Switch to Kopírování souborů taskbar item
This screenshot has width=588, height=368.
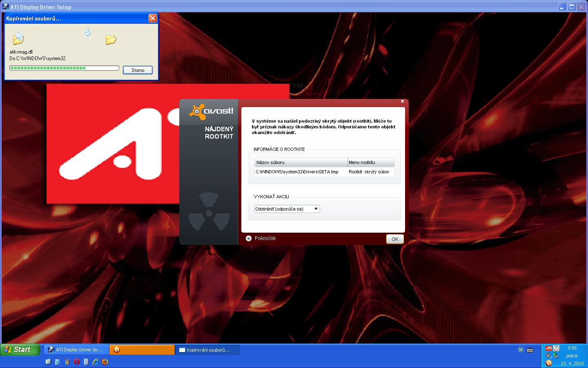207,350
